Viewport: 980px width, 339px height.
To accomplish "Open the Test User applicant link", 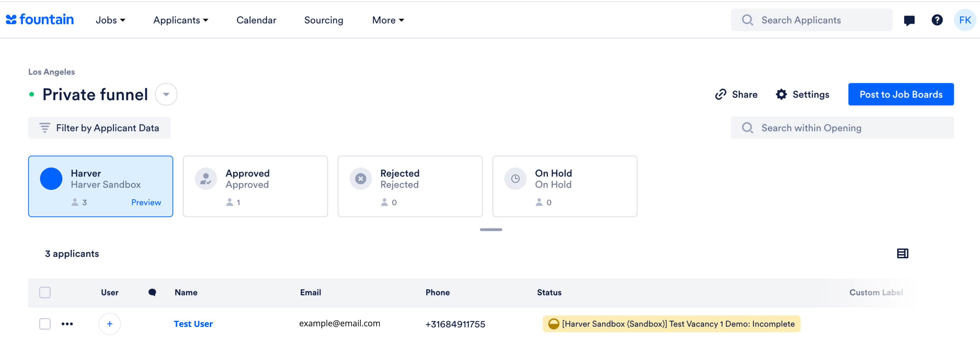I will pyautogui.click(x=193, y=324).
